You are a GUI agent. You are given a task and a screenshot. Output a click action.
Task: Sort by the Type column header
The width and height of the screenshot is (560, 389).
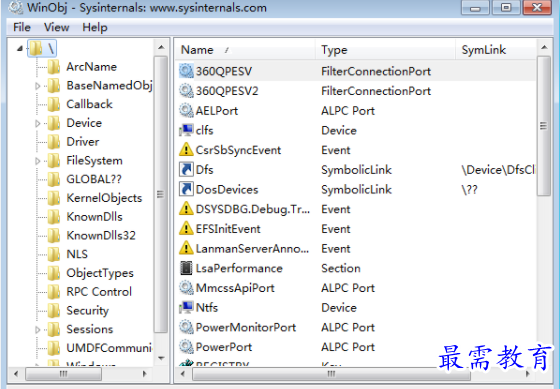point(385,50)
